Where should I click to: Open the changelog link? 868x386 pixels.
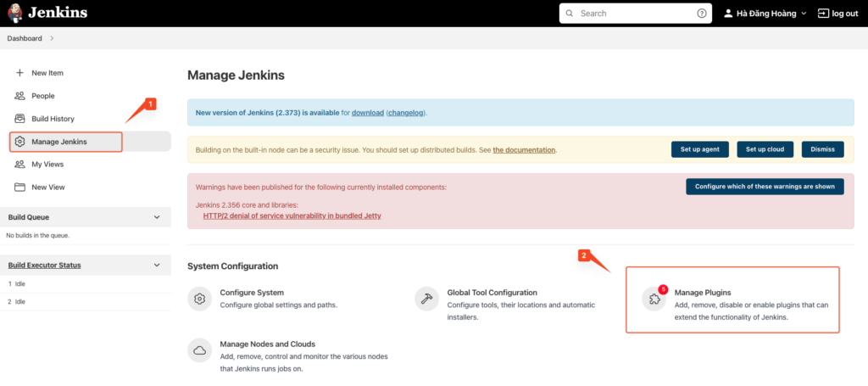point(406,113)
